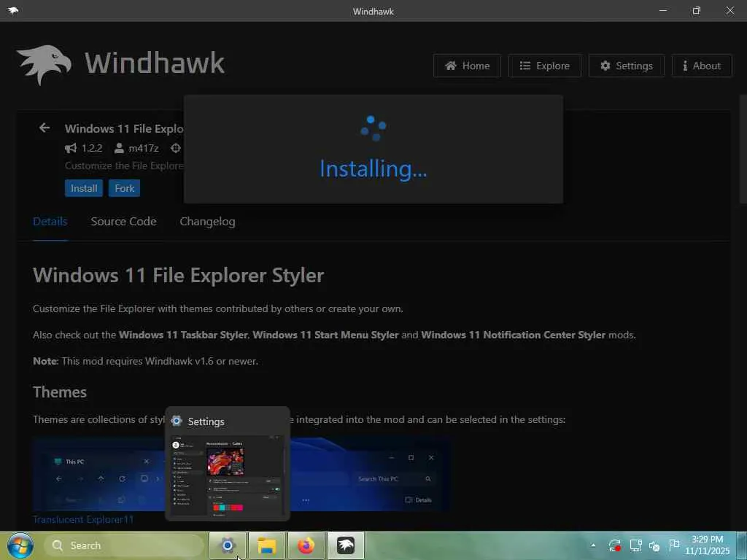Image resolution: width=747 pixels, height=560 pixels.
Task: Click the version megaphone icon
Action: [x=71, y=149]
